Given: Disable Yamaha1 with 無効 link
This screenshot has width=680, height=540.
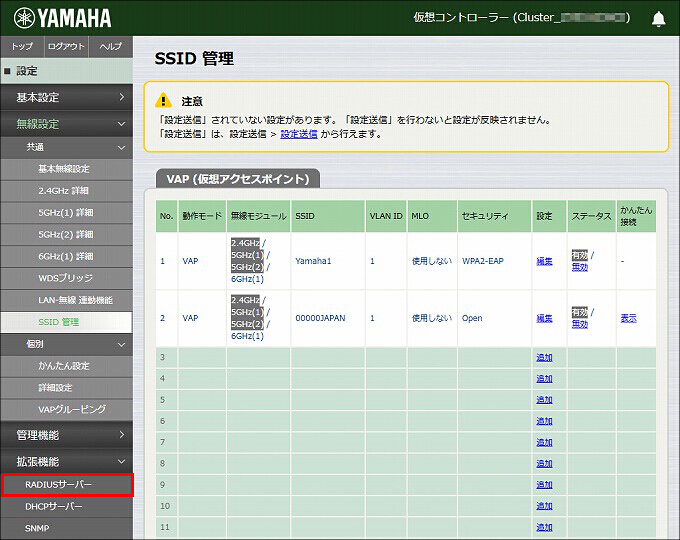Looking at the screenshot, I should tap(579, 267).
